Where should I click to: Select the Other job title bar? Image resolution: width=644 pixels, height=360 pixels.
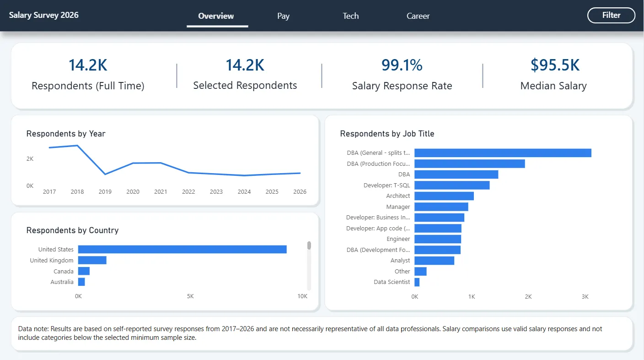[x=421, y=271]
